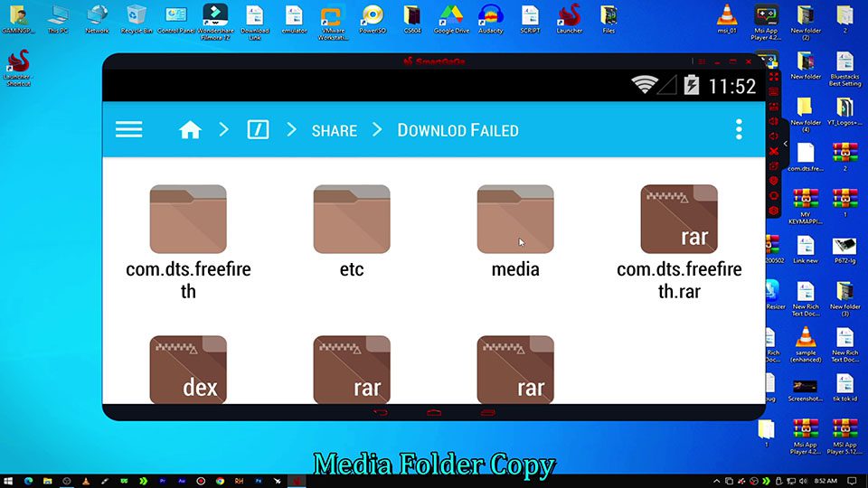Open the Recycle Bin desktop icon
The width and height of the screenshot is (868, 488).
(137, 19)
